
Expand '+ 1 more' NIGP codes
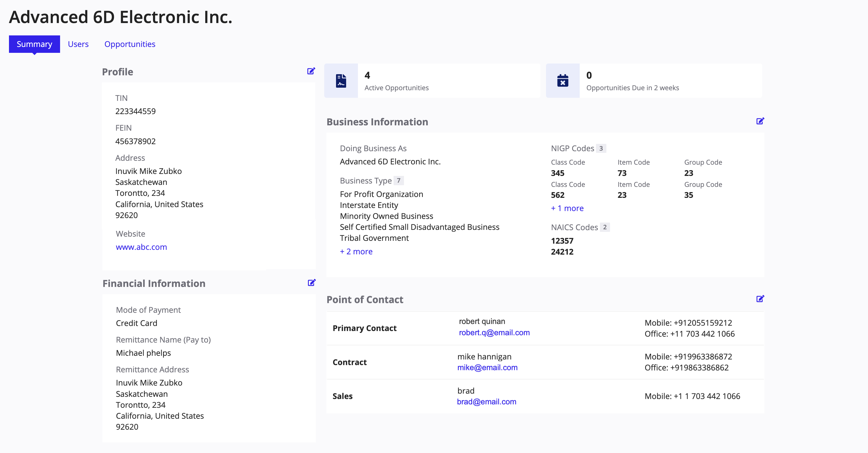[x=567, y=209]
